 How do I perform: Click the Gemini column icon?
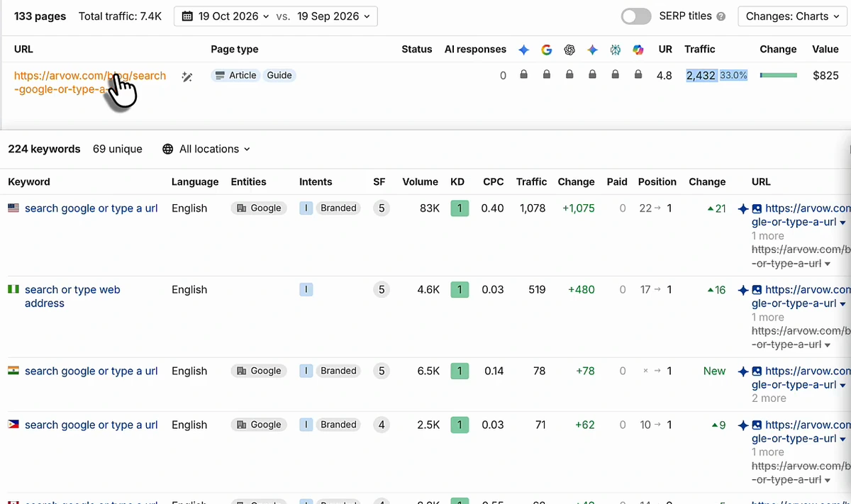point(592,50)
